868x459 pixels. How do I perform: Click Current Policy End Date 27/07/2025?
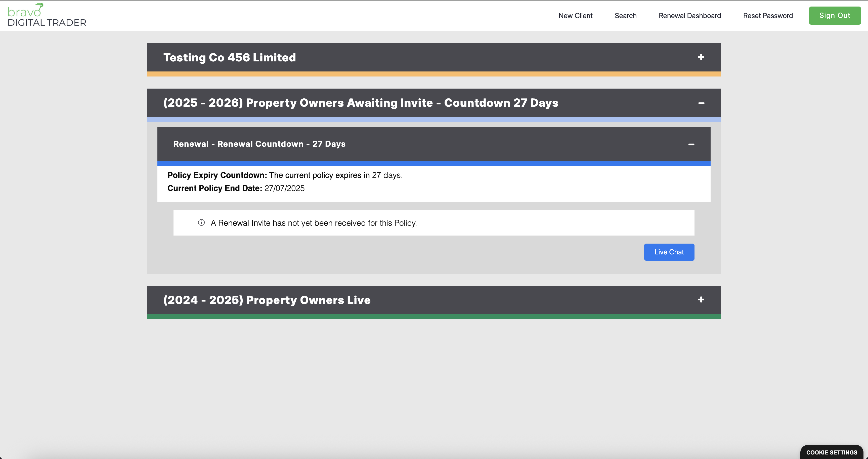pos(236,188)
